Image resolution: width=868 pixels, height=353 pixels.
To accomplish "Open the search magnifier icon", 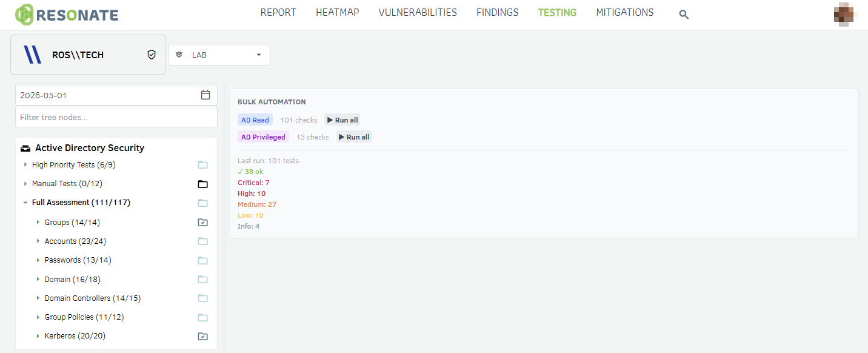I will pyautogui.click(x=684, y=15).
